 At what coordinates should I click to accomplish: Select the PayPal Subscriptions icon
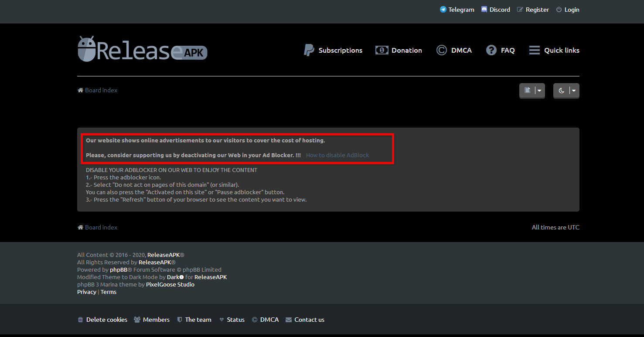309,50
